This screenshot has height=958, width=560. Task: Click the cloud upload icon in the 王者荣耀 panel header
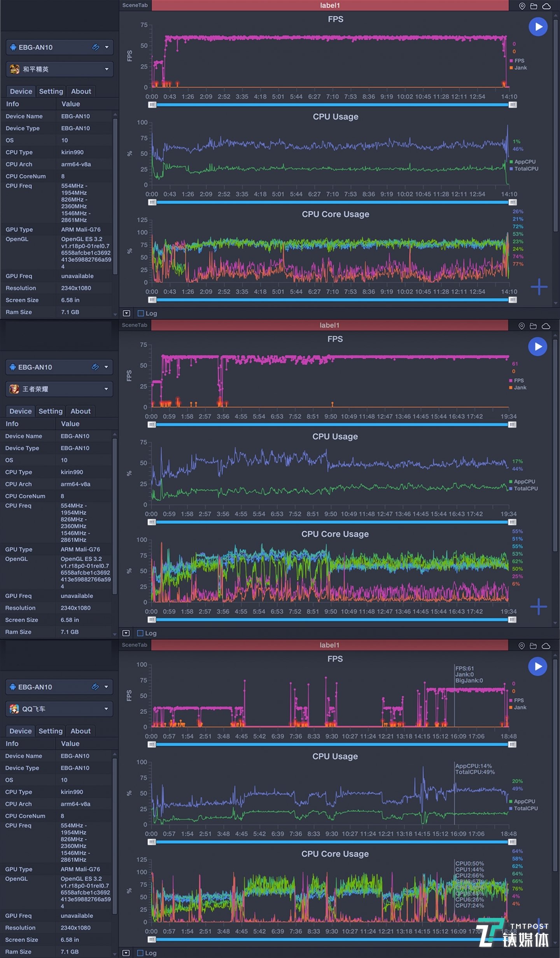(x=546, y=326)
